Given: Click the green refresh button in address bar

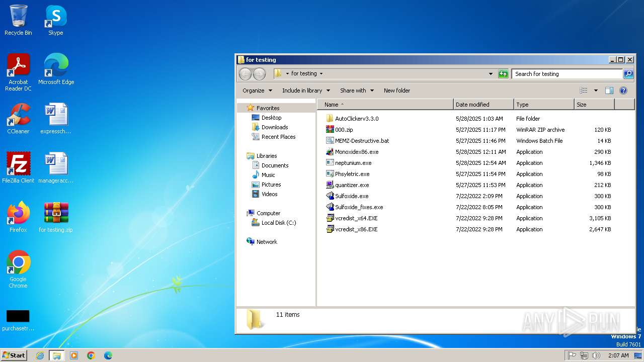Looking at the screenshot, I should tap(503, 74).
